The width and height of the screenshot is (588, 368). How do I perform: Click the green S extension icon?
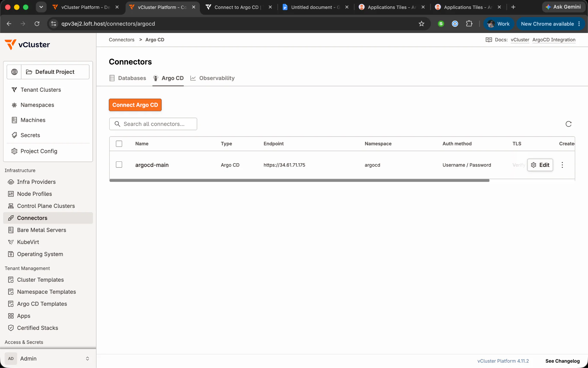pos(441,24)
